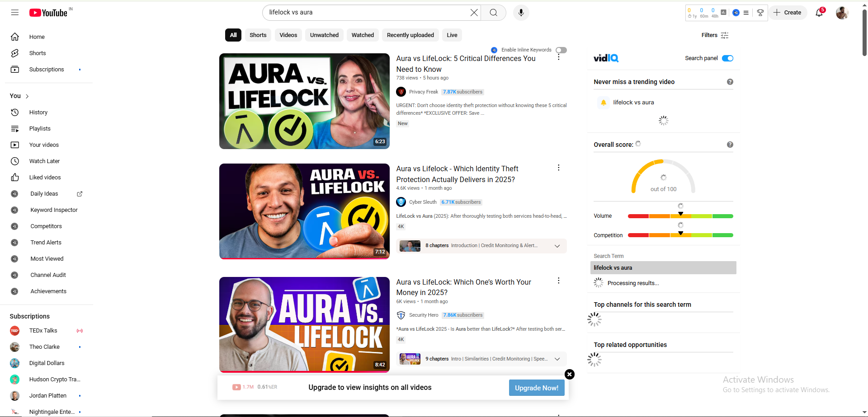Expand the 8 chapters dropdown
868x417 pixels.
pos(557,246)
